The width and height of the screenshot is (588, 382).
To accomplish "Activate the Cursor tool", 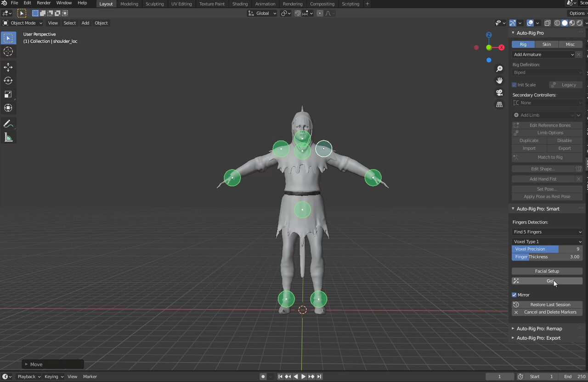I will [x=8, y=51].
